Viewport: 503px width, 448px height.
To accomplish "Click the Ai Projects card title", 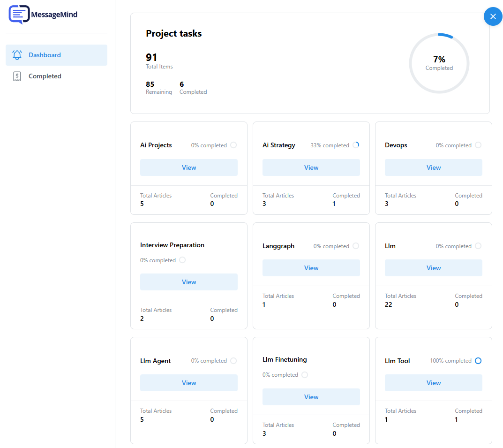I will 156,145.
